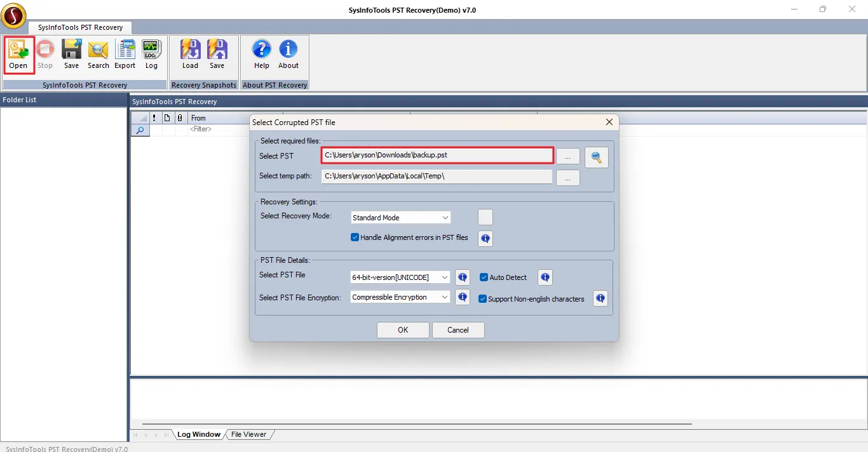Image resolution: width=868 pixels, height=452 pixels.
Task: Open the 64-bit-version[UNICODE] dropdown
Action: click(x=400, y=277)
